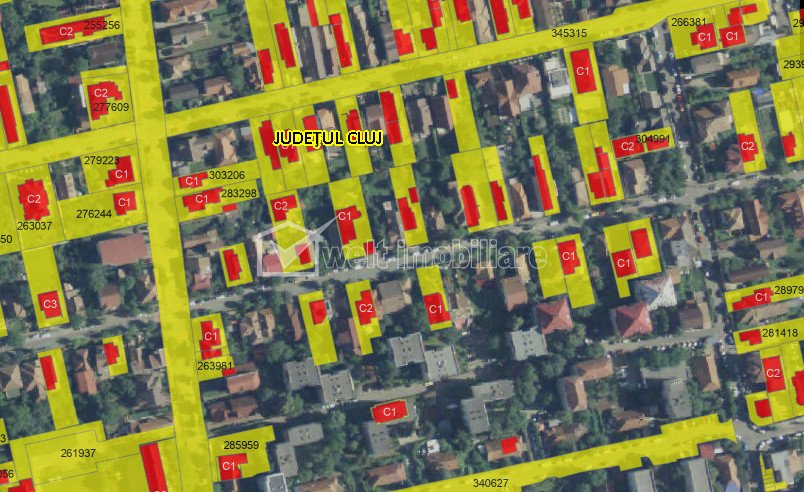Click parcel label 304994
Image resolution: width=804 pixels, height=492 pixels.
tap(652, 138)
